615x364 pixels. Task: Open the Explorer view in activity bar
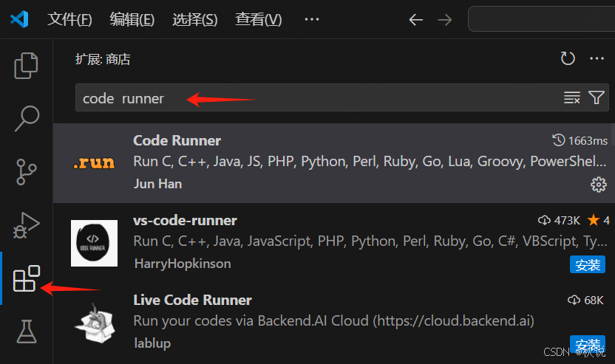27,66
